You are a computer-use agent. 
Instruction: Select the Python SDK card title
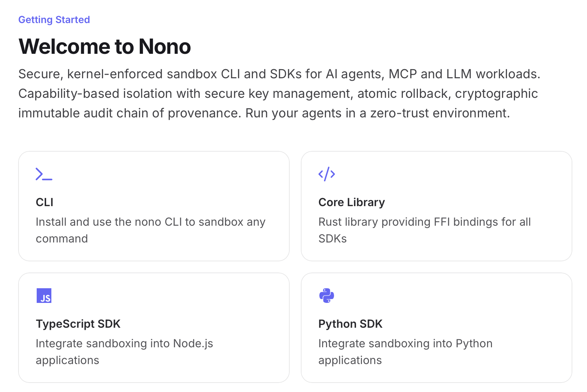350,324
